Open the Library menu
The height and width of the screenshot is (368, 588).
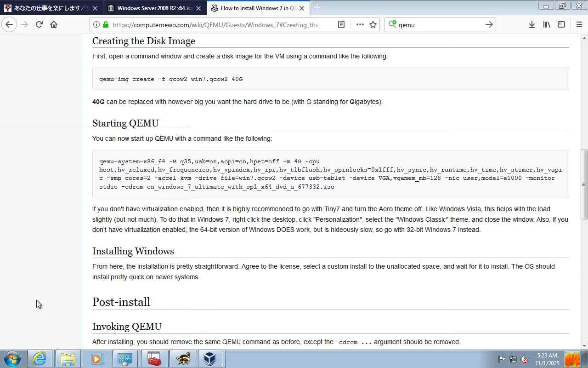tap(547, 24)
